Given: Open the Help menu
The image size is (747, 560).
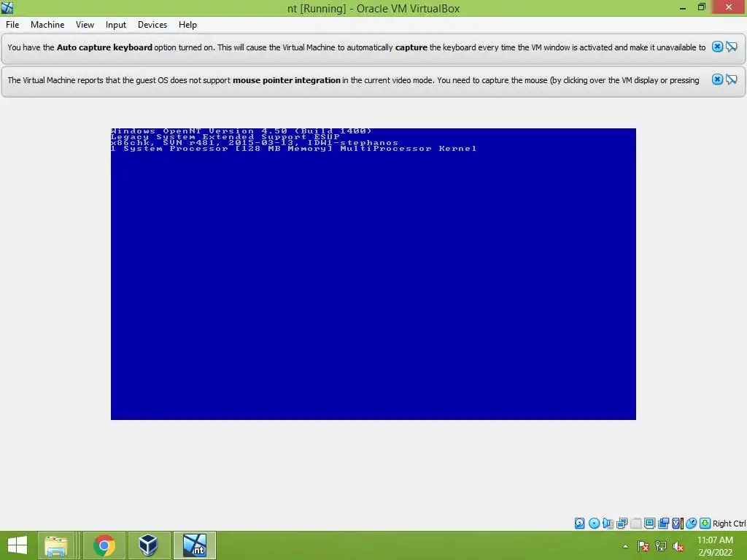Looking at the screenshot, I should pos(187,25).
